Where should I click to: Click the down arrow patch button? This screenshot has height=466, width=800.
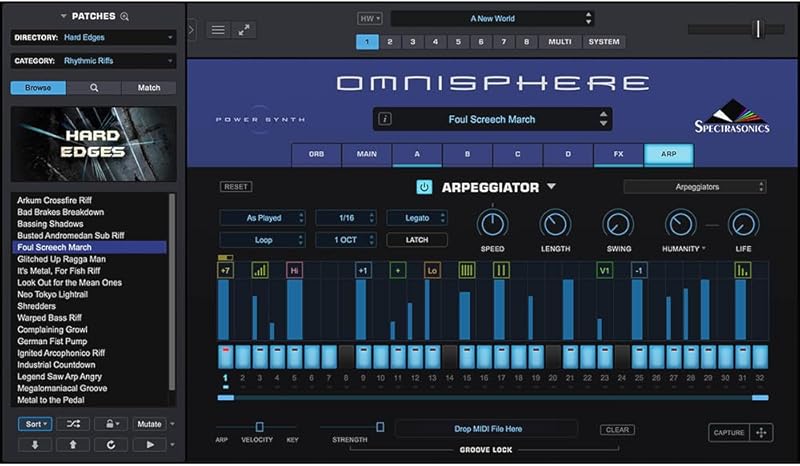tap(35, 445)
